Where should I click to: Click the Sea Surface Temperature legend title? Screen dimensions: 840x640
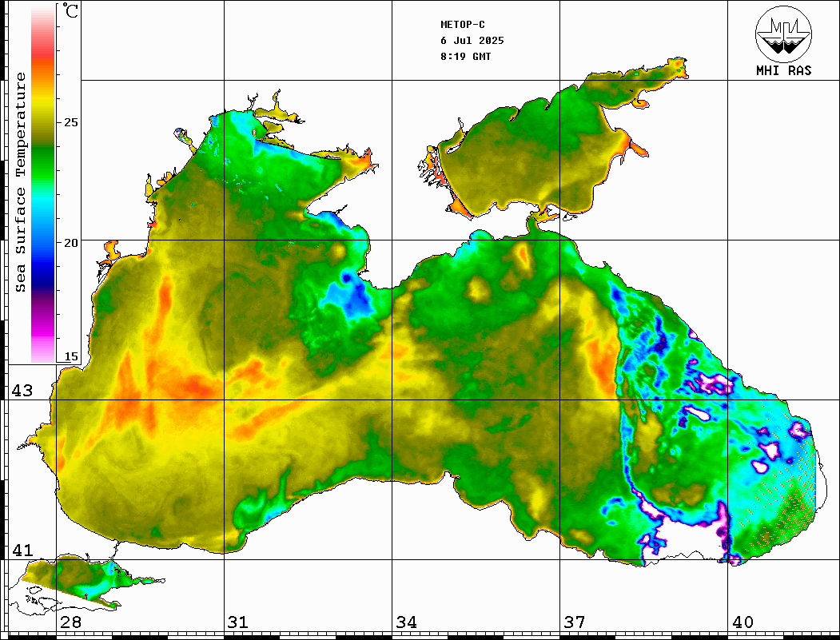click(20, 182)
